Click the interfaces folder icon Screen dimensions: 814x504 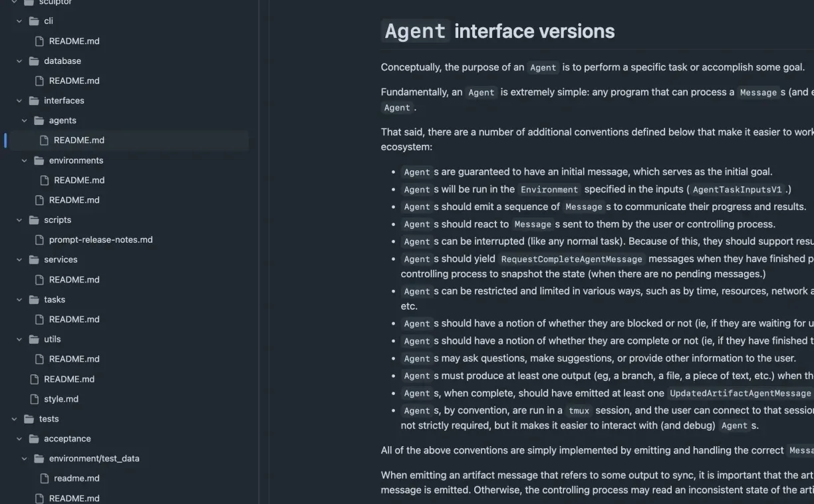pos(34,101)
